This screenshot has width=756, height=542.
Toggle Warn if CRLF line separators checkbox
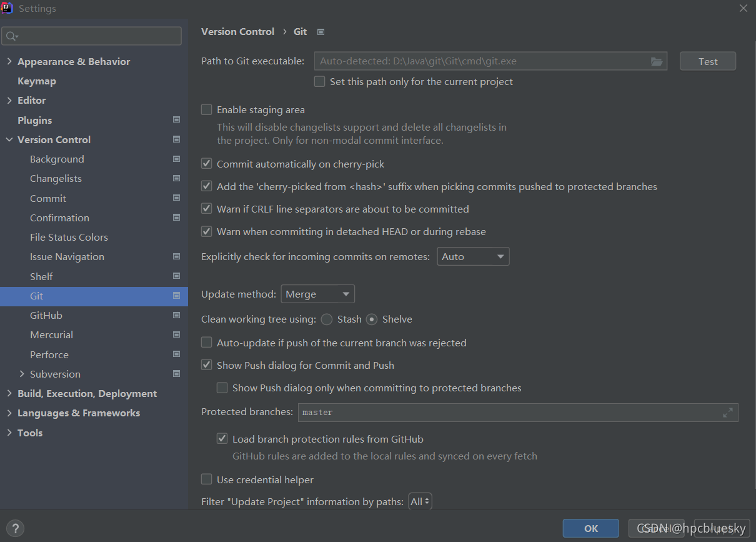pyautogui.click(x=206, y=209)
